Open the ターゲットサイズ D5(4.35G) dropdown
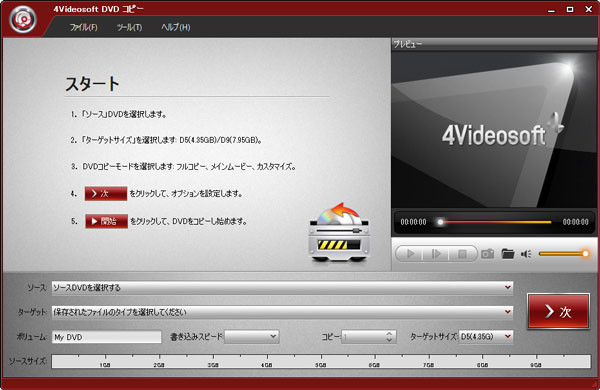Viewport: 600px width, 390px height. coord(486,336)
